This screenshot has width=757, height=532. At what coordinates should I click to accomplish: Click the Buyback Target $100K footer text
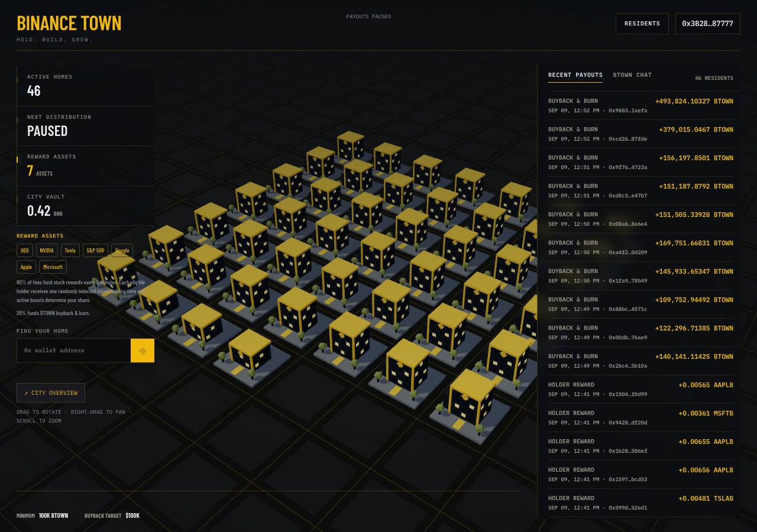tap(112, 515)
